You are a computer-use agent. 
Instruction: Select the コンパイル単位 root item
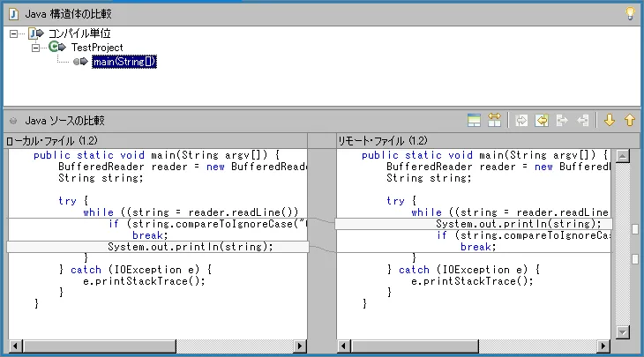tap(79, 33)
